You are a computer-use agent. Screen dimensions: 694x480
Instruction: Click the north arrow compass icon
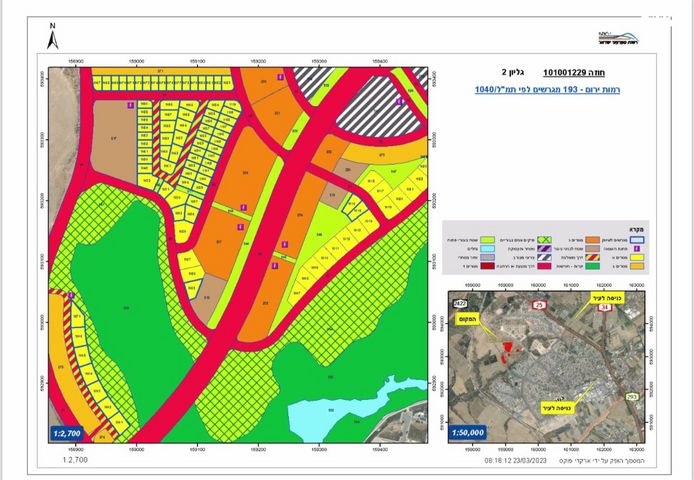(x=52, y=39)
